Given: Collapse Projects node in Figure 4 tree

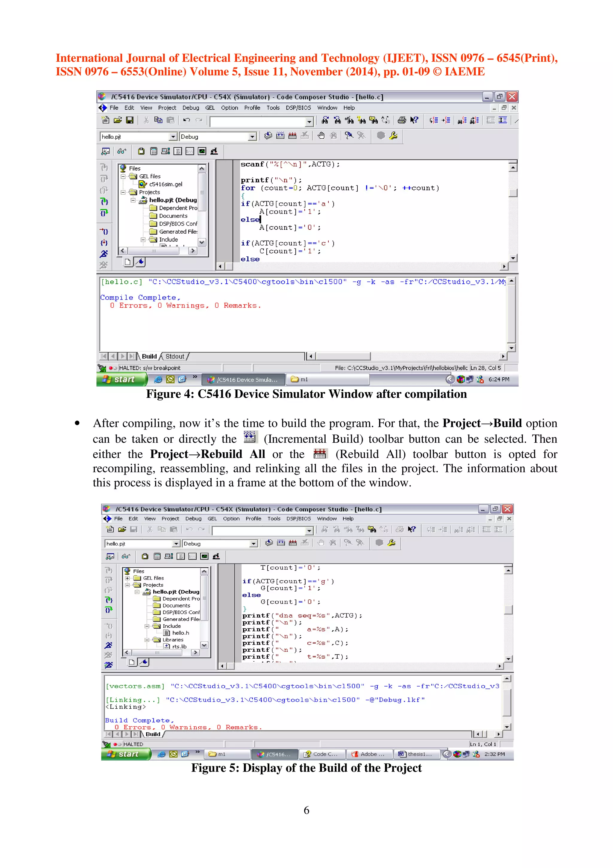Looking at the screenshot, I should pyautogui.click(x=123, y=192).
